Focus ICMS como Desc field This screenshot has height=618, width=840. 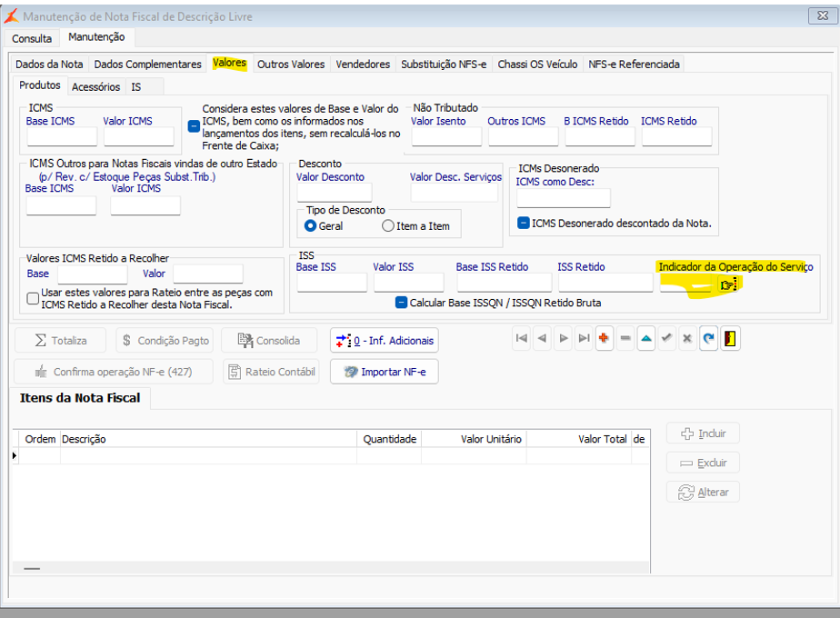tap(564, 198)
